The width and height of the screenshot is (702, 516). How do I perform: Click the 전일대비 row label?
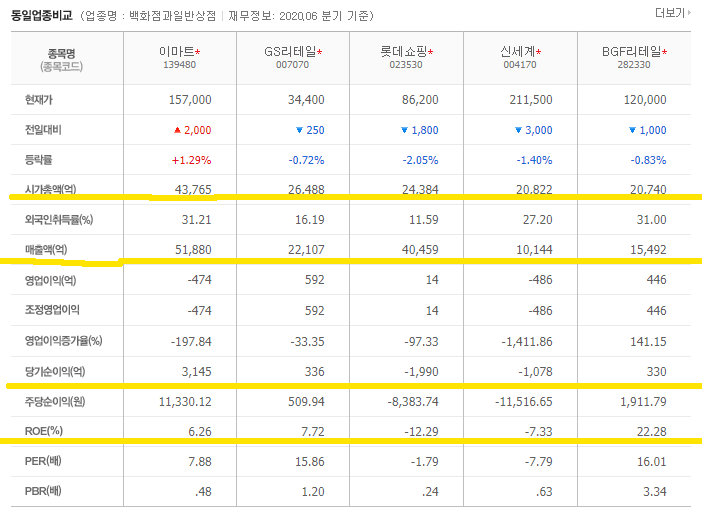tap(43, 130)
